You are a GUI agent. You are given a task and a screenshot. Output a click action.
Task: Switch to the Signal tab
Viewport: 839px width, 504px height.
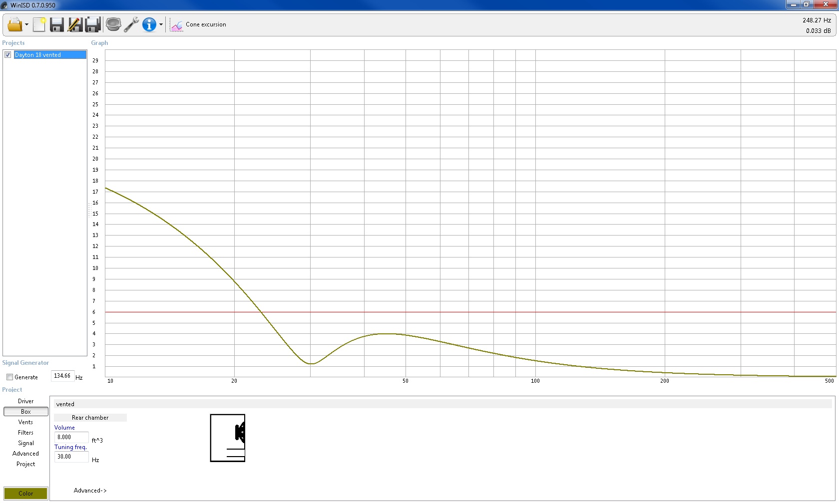(26, 443)
